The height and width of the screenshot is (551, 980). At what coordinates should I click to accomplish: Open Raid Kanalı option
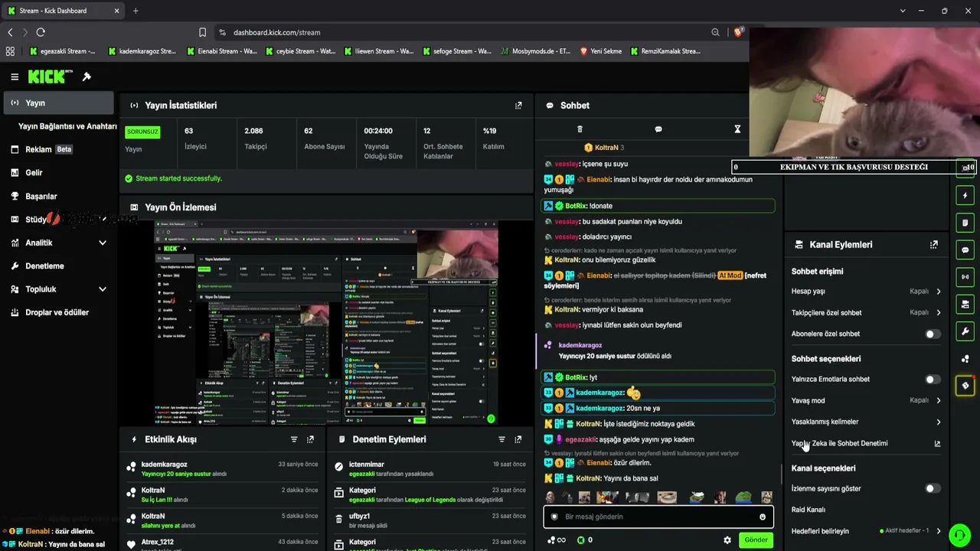808,510
